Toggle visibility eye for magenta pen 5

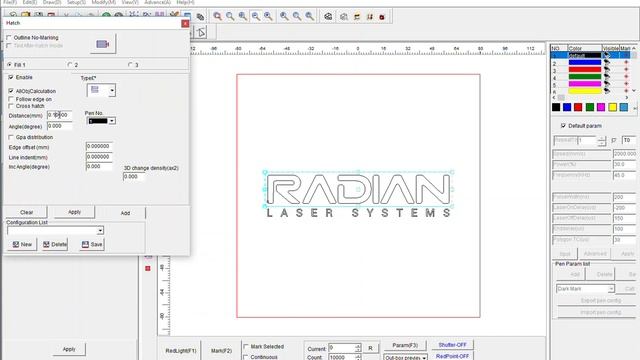click(607, 84)
